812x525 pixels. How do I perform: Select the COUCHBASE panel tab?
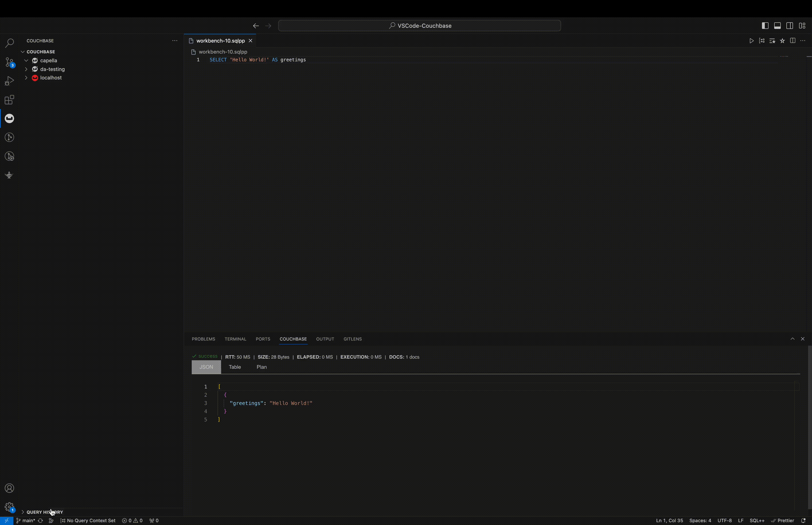(293, 339)
